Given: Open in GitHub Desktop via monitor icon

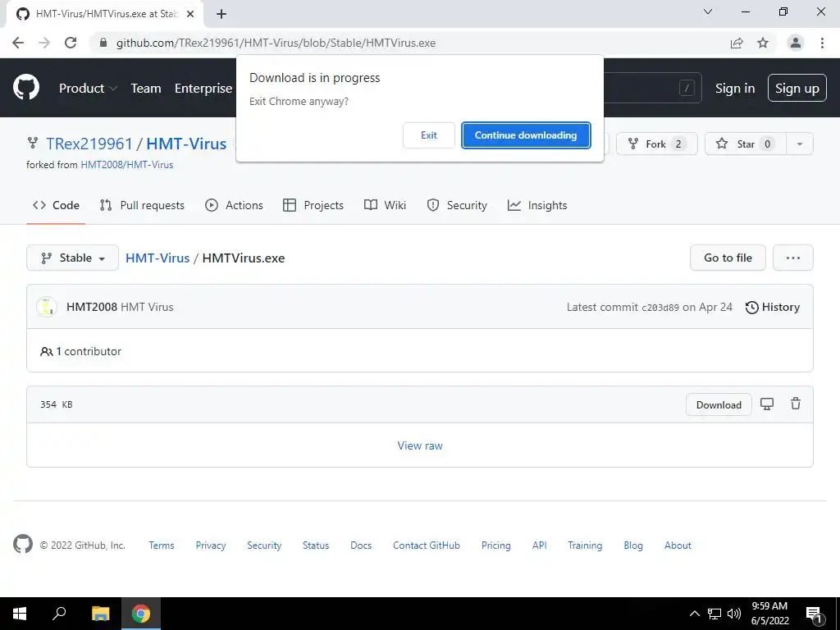Looking at the screenshot, I should tap(767, 404).
